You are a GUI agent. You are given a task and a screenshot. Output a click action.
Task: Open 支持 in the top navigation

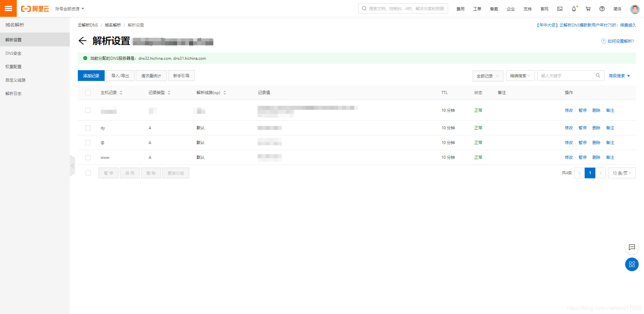(x=528, y=9)
